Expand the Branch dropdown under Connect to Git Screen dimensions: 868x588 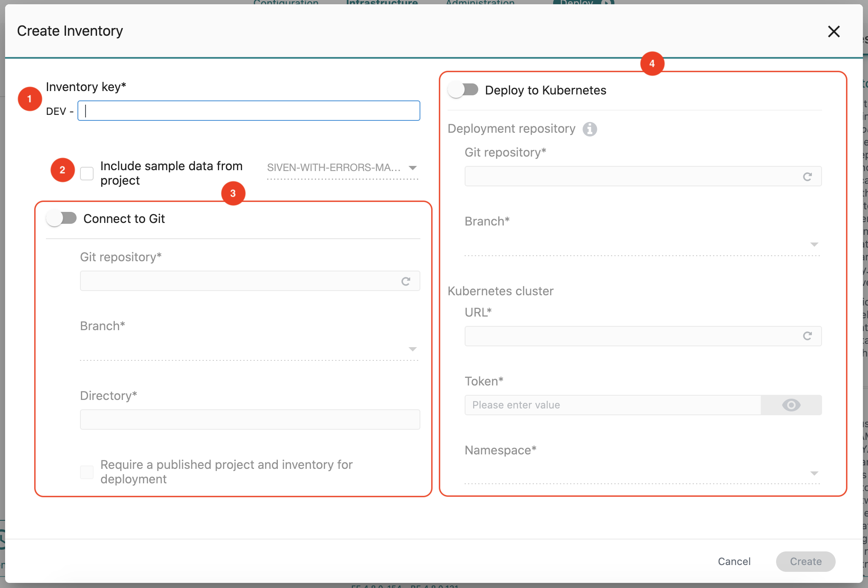[249, 349]
